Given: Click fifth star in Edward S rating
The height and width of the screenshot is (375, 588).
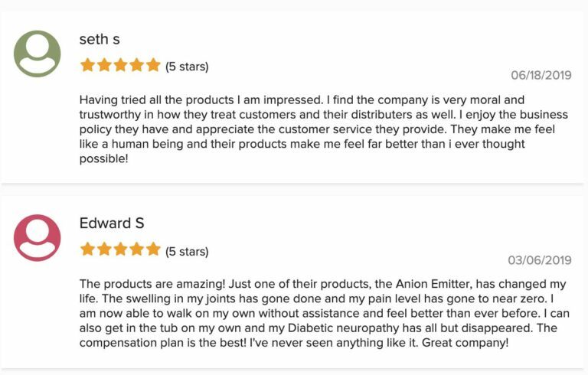Looking at the screenshot, I should [x=153, y=249].
